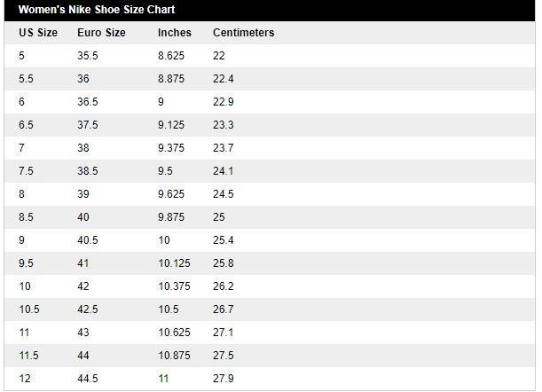Select the 8.625 inches cell
Image resolution: width=542 pixels, height=392 pixels.
171,56
